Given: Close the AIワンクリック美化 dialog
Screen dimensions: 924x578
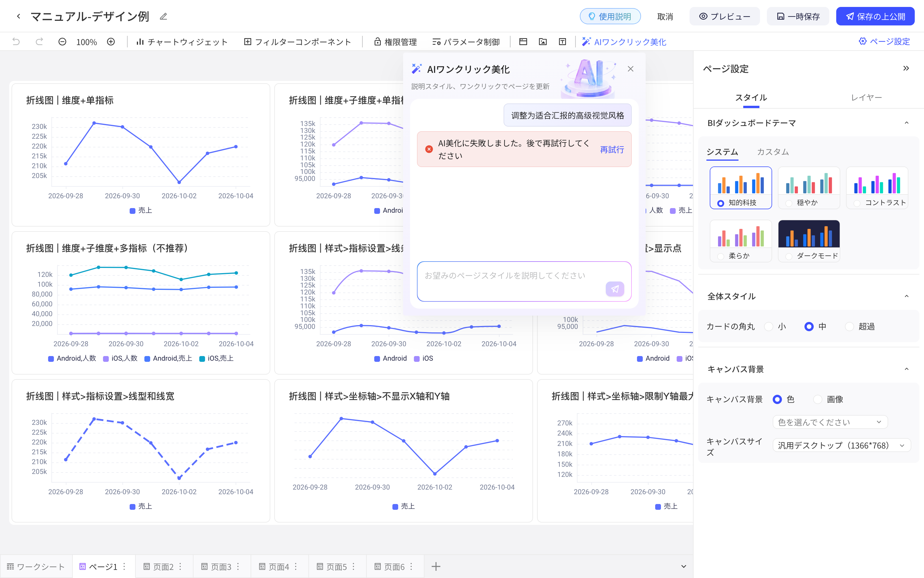Looking at the screenshot, I should 630,69.
